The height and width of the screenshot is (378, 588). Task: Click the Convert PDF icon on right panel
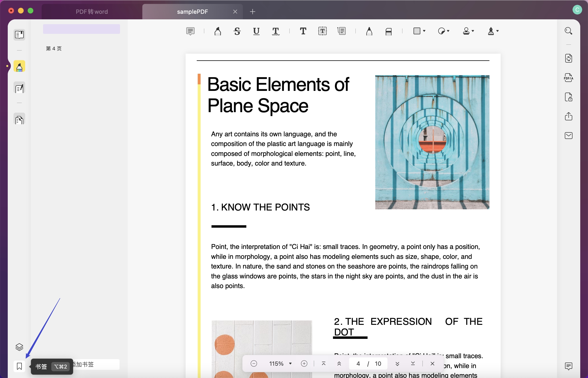pos(568,58)
